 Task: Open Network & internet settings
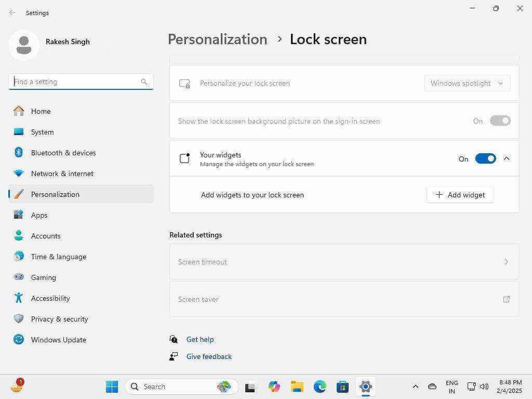(62, 174)
